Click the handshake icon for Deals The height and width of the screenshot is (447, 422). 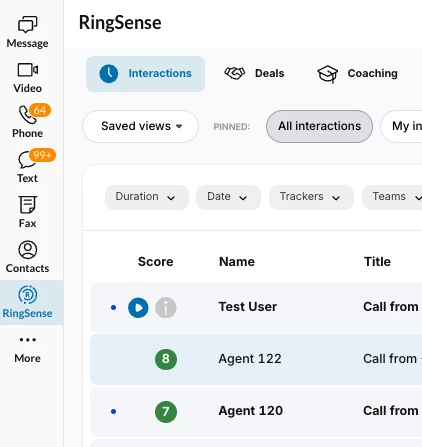235,73
